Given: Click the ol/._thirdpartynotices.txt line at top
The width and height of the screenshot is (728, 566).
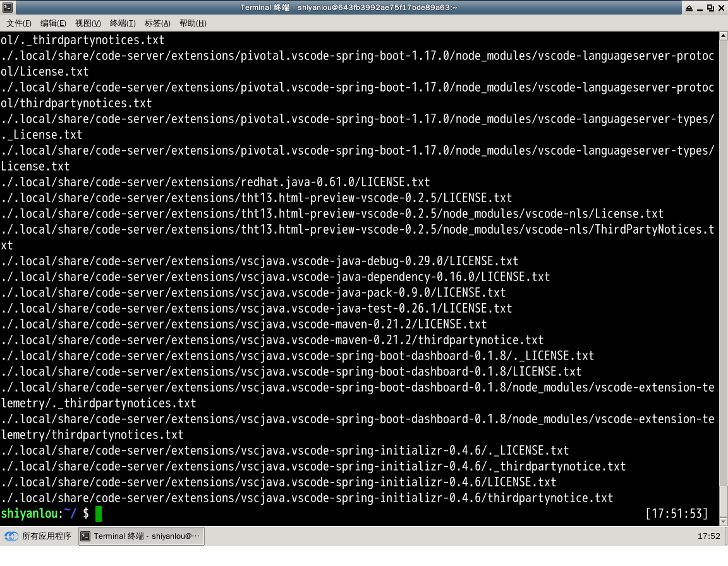Looking at the screenshot, I should pos(83,40).
